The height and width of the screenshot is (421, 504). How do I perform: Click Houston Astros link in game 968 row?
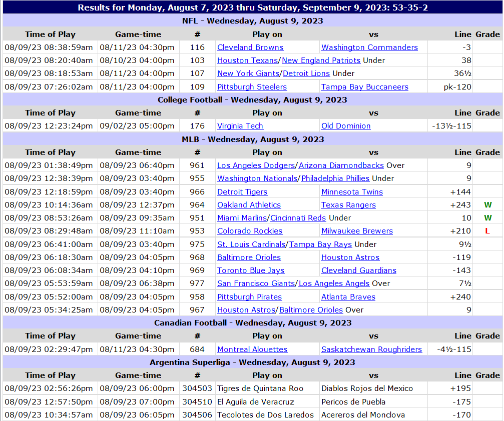[350, 257]
